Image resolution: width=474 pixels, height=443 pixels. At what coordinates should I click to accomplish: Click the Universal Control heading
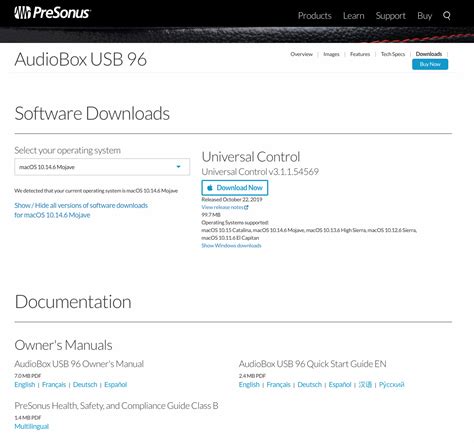tap(251, 157)
